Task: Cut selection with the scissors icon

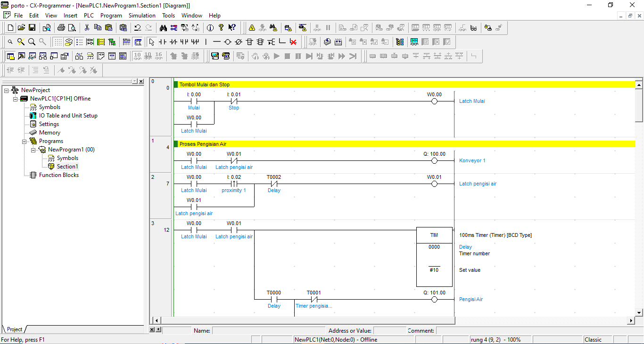Action: pos(87,28)
